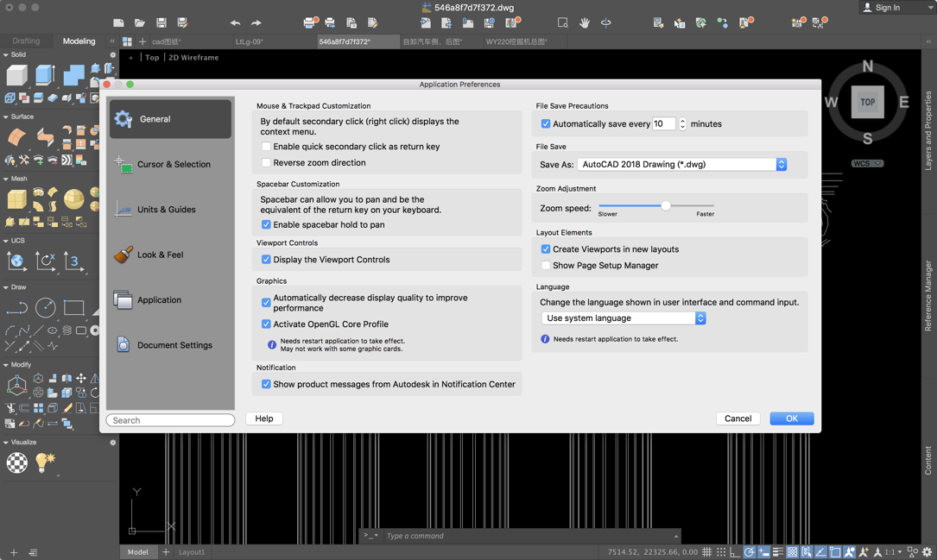Open the Save As file format dropdown
Image resolution: width=937 pixels, height=560 pixels.
[x=781, y=164]
